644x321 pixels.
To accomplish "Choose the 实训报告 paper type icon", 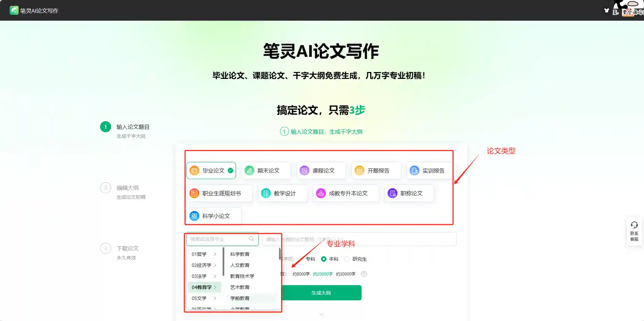I will point(415,170).
